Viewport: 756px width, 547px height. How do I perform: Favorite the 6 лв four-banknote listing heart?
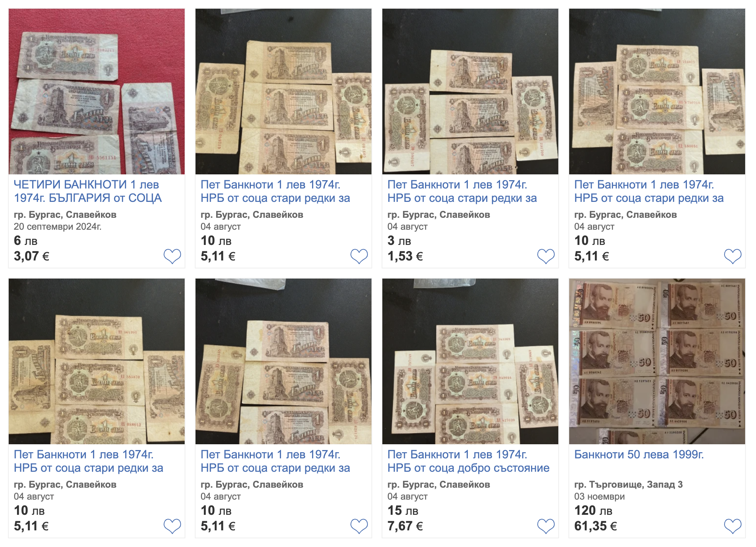172,256
